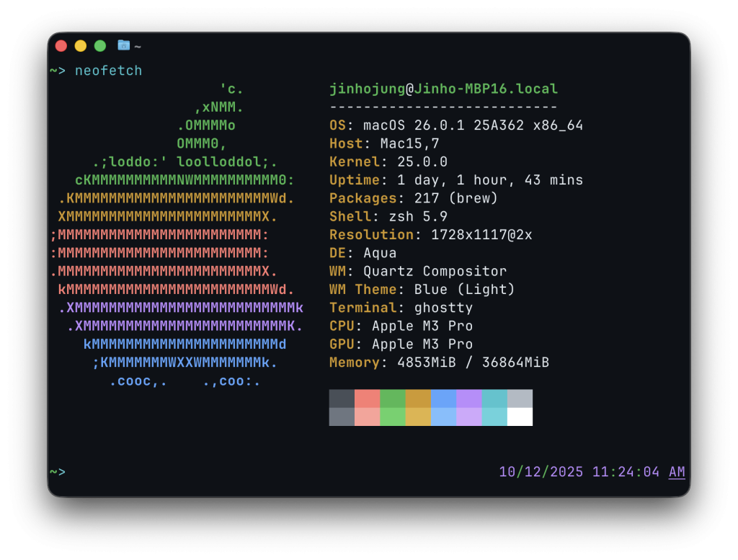Click the green full-screen window button

[100, 46]
